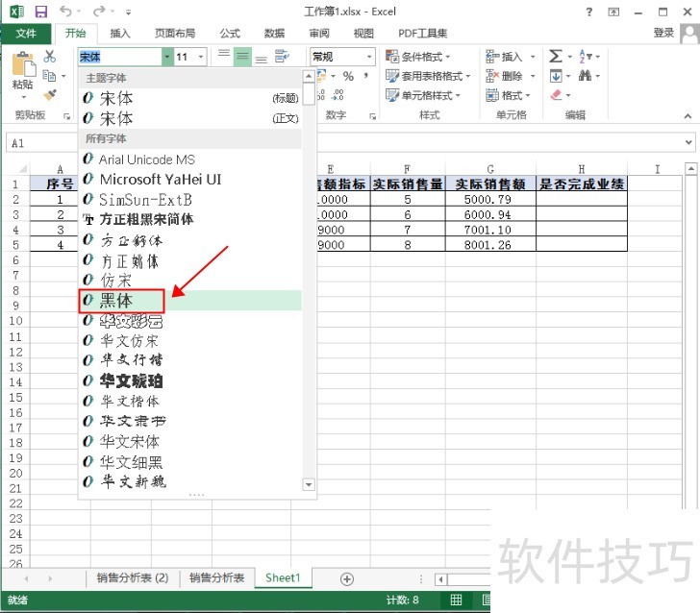The image size is (700, 613).
Task: Select the 黑体 font in list
Action: coord(190,301)
